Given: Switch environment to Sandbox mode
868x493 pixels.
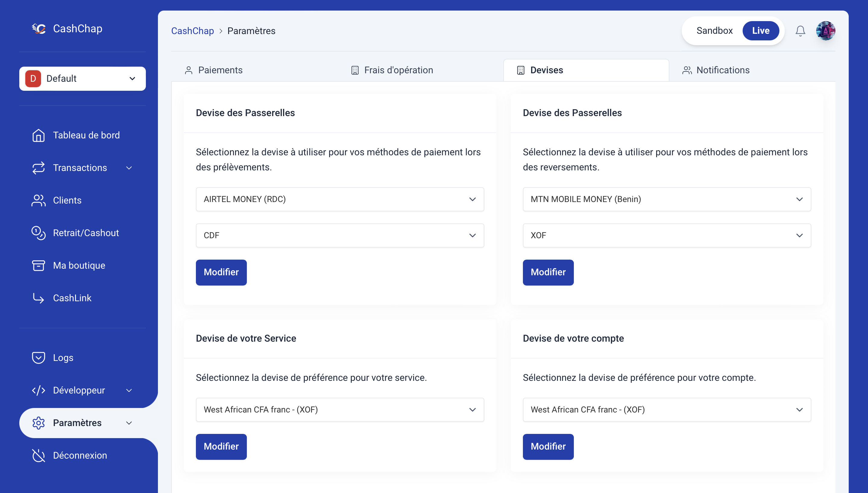Looking at the screenshot, I should point(714,30).
